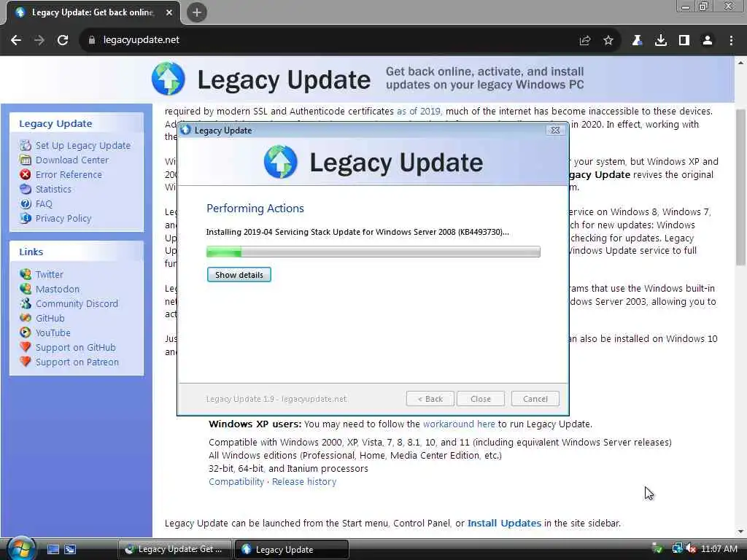The height and width of the screenshot is (560, 747).
Task: Open the Download Center link
Action: click(x=72, y=160)
